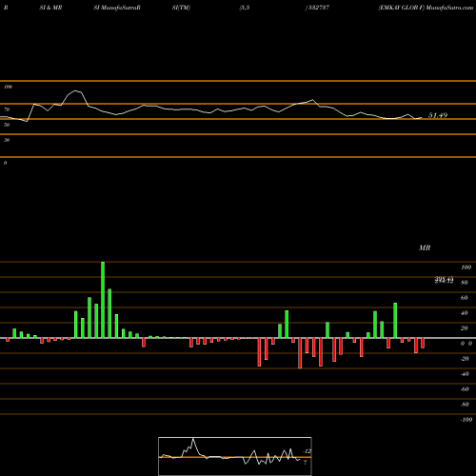Screen dimensions: 476x476
Task: Click the '(EMKAY GLOB F) MunafaSutra.com' header text
Action: 426,8
